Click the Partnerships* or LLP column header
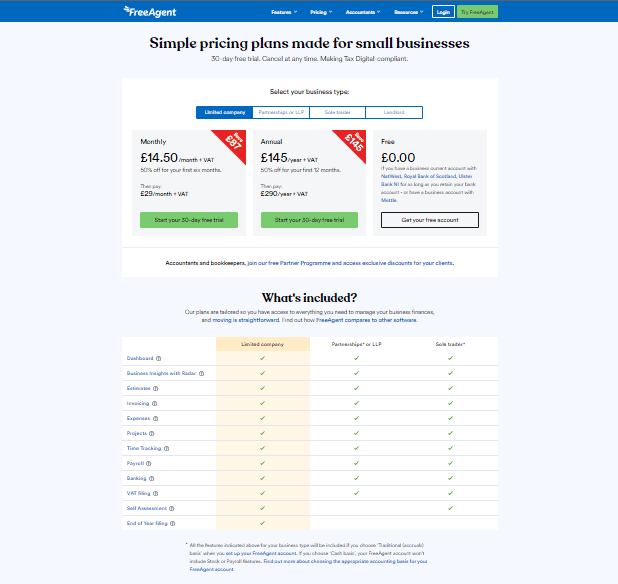Screen dimensions: 618x584 356,344
